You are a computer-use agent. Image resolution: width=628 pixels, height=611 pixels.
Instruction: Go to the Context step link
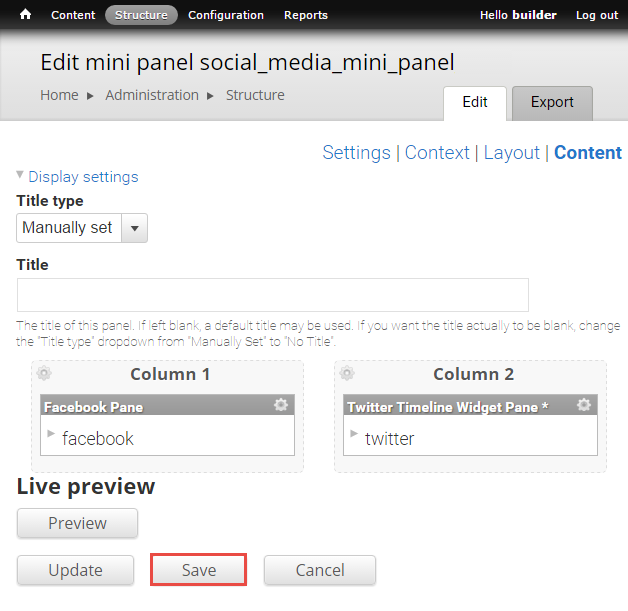(437, 153)
